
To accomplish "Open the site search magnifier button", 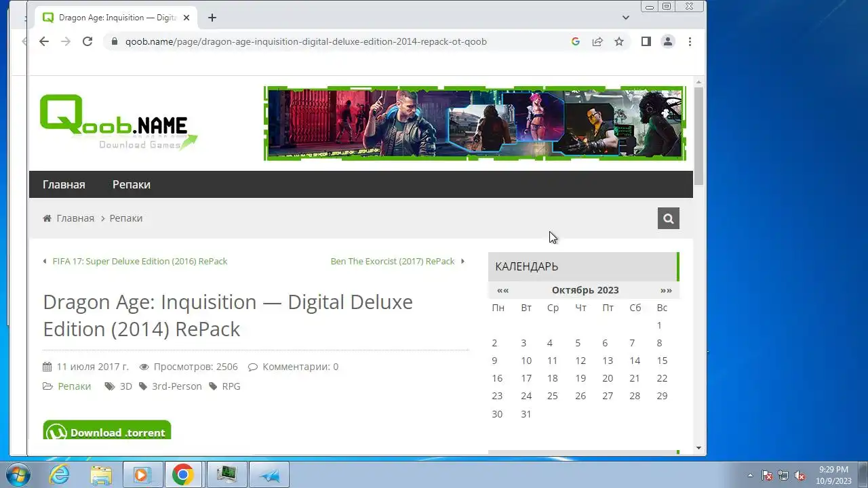I will click(x=669, y=218).
